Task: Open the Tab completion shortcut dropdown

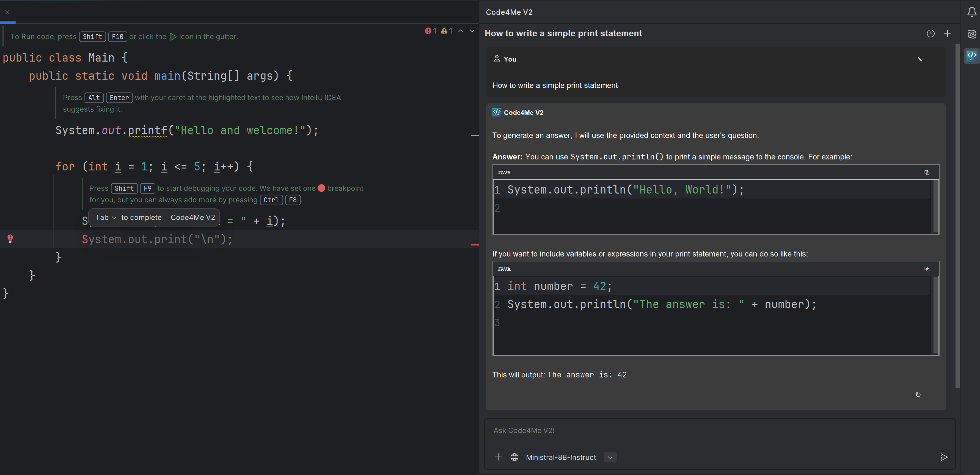Action: 114,217
